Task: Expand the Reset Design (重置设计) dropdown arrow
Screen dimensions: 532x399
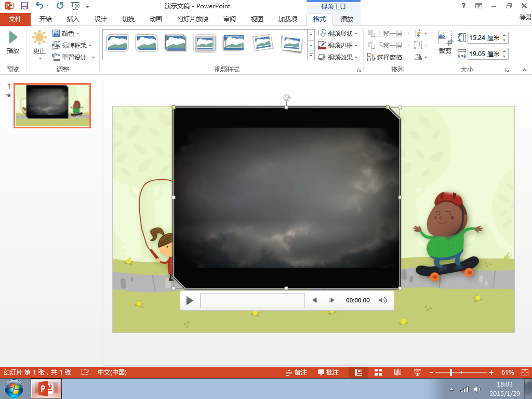Action: pyautogui.click(x=94, y=57)
